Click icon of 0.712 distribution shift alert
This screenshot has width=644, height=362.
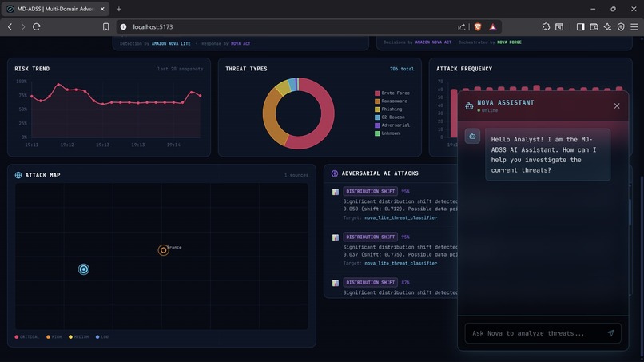pos(336,192)
